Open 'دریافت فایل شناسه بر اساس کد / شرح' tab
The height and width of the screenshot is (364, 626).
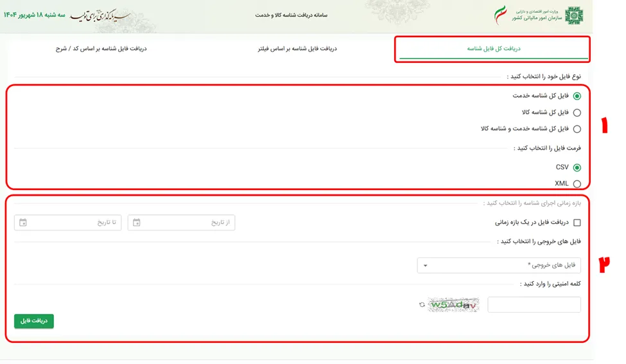click(101, 49)
